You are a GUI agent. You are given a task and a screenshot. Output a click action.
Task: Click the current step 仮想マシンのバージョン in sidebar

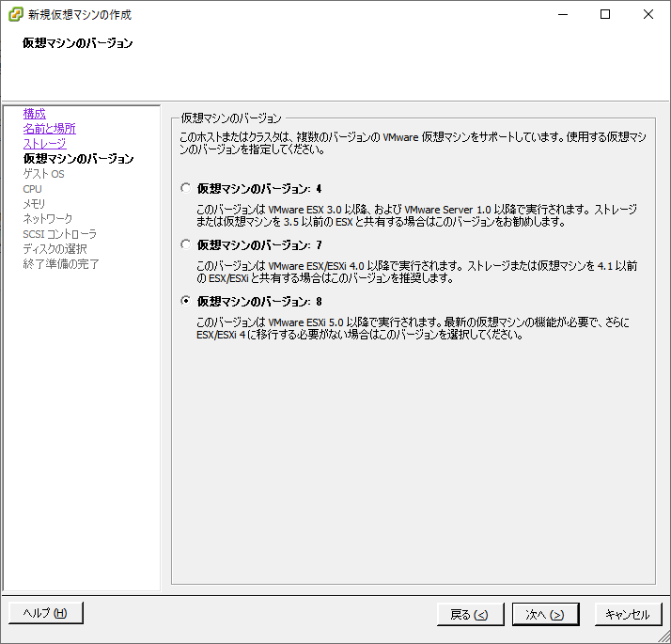pyautogui.click(x=78, y=159)
